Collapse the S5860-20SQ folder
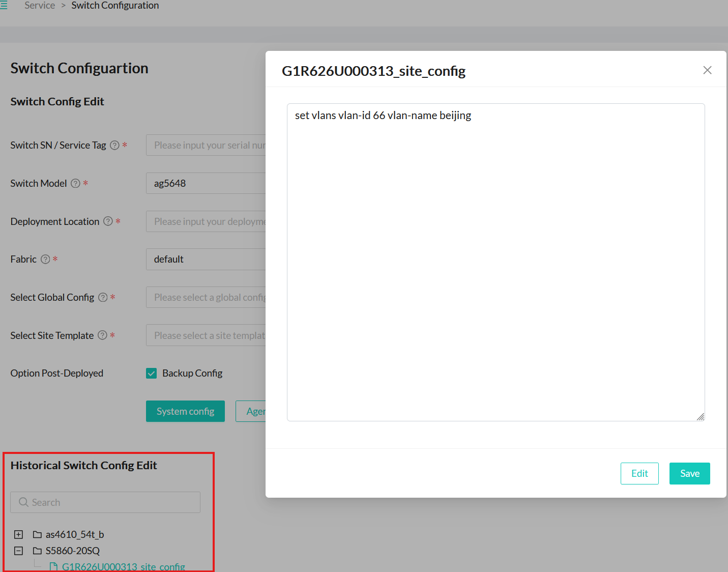The height and width of the screenshot is (572, 728). 19,551
